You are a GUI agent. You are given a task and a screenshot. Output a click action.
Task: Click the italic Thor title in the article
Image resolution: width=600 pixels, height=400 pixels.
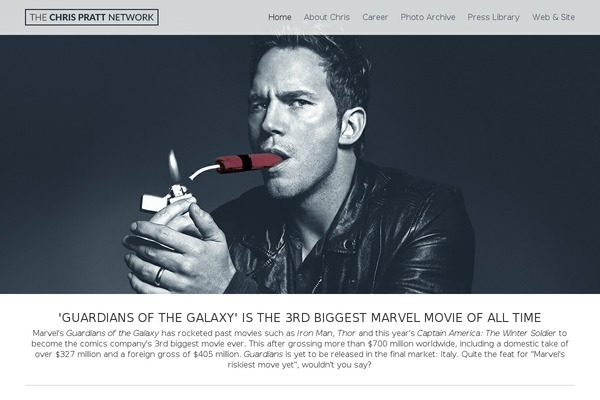click(346, 333)
